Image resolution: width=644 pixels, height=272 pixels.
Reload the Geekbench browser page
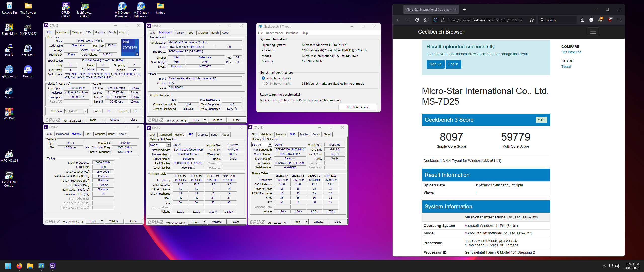point(417,20)
